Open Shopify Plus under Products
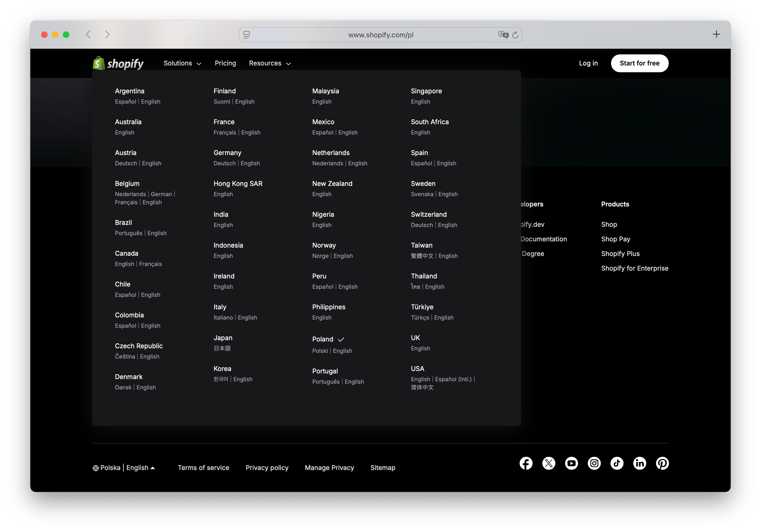Screen dimensions: 761x532 tap(620, 254)
